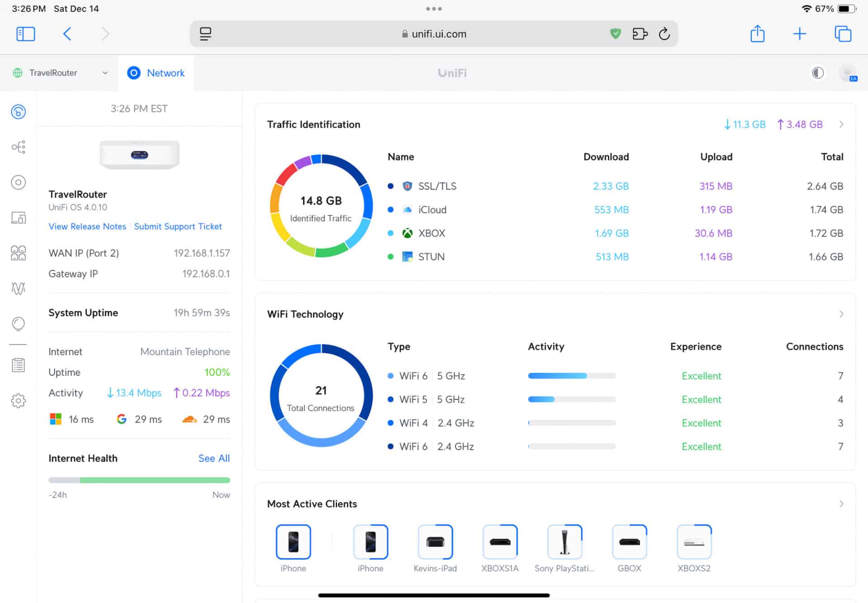Select the WiFi 4 2.4 GHz row
The image size is (868, 603).
coord(615,423)
